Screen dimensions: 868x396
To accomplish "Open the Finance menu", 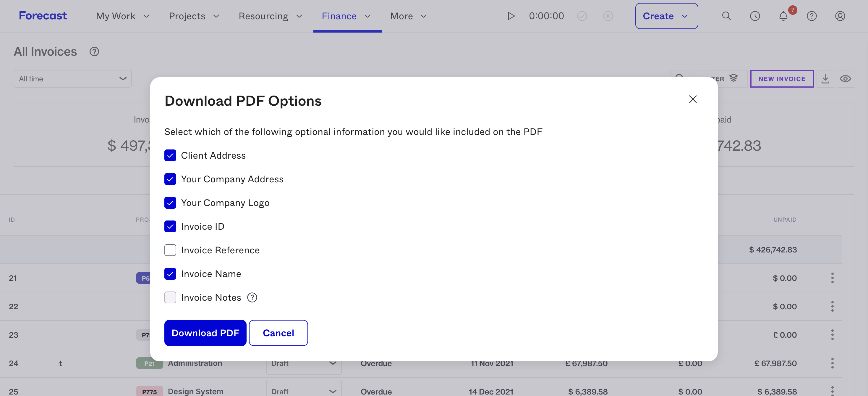I will tap(346, 16).
